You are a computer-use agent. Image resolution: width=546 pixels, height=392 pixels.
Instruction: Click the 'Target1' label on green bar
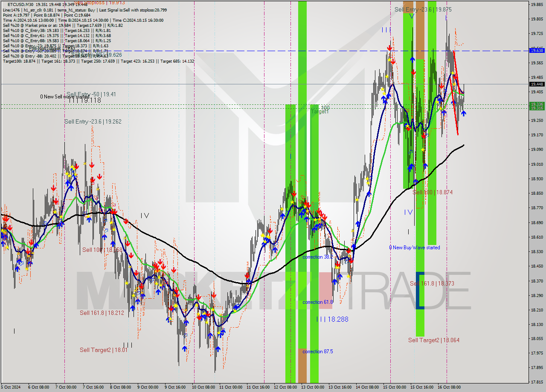click(320, 112)
